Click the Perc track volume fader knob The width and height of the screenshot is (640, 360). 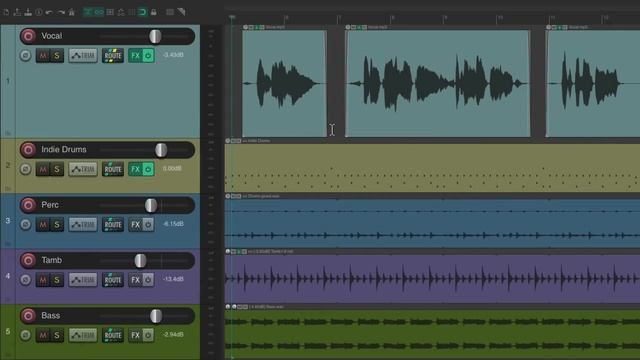pyautogui.click(x=151, y=205)
